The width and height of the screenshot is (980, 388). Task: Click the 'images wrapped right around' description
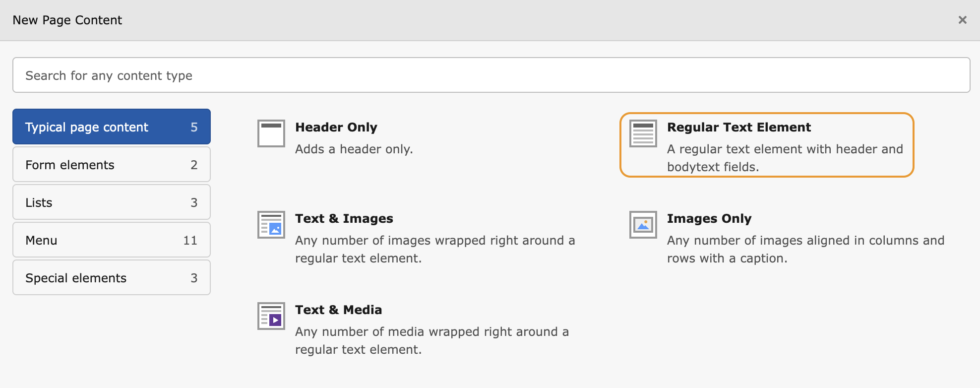point(435,249)
